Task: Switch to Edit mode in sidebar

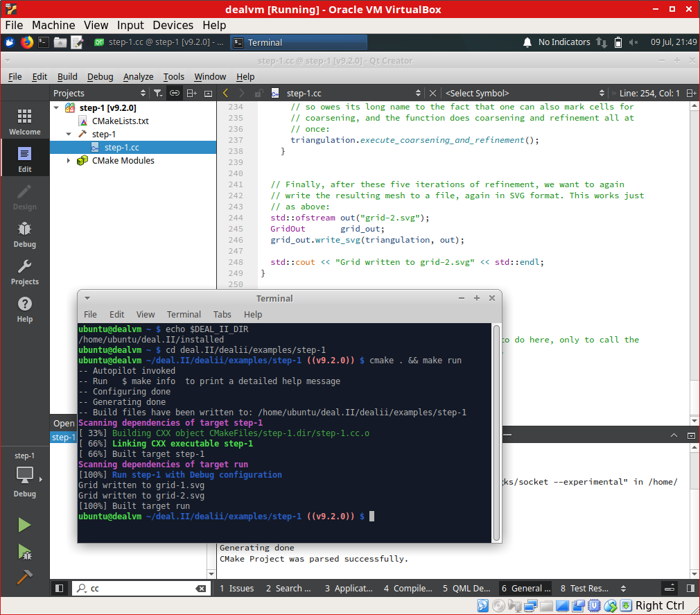Action: point(24,159)
